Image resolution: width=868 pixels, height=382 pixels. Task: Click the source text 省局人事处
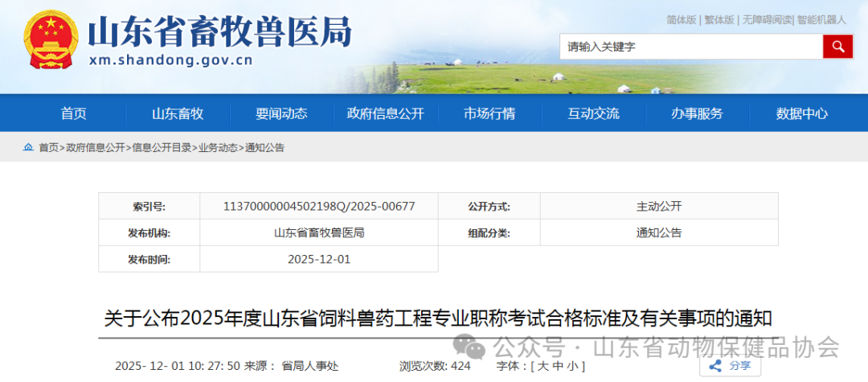310,366
